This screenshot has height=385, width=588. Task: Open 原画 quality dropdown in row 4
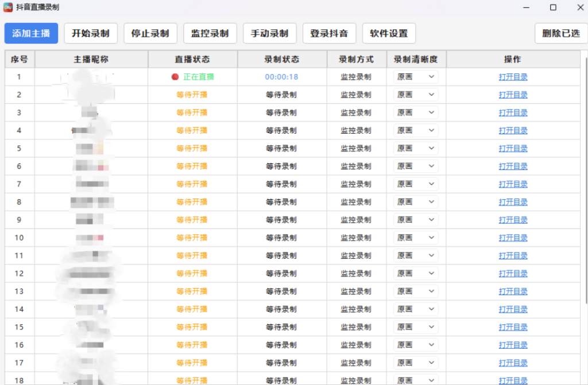[416, 130]
